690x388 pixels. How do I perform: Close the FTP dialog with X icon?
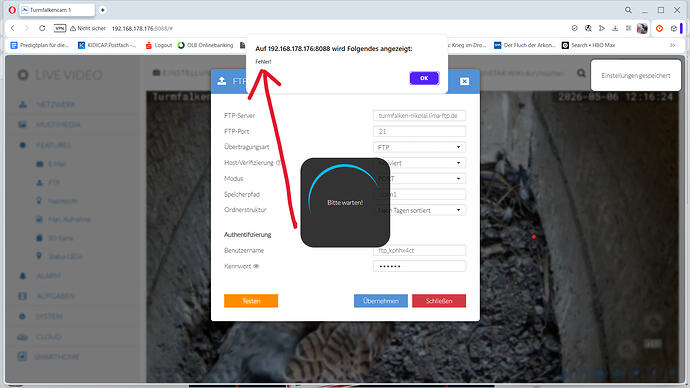[x=464, y=81]
